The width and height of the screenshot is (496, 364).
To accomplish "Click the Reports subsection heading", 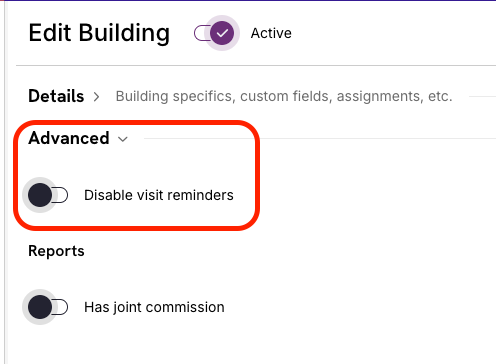I will pos(56,251).
